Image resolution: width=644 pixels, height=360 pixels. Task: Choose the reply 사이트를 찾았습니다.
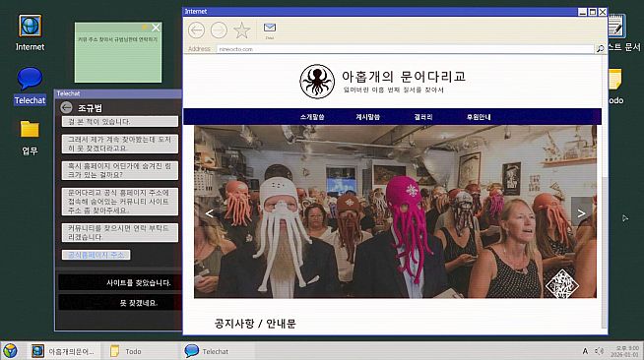click(x=119, y=282)
